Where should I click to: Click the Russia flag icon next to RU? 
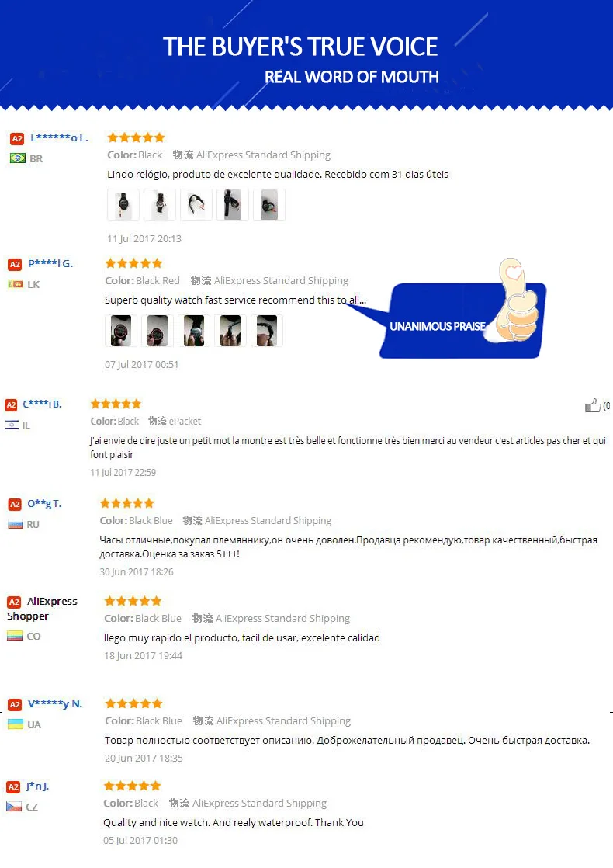[x=15, y=524]
